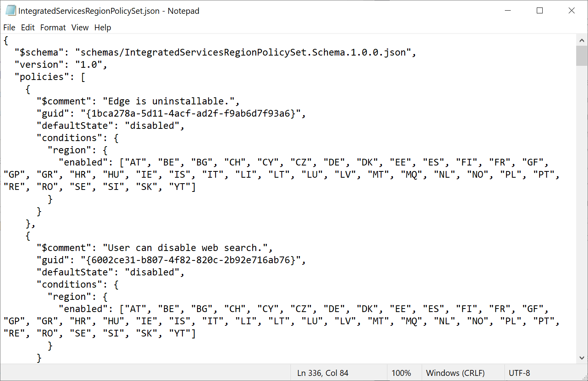Click the scroll down arrow
Viewport: 588px width, 381px height.
pyautogui.click(x=582, y=358)
